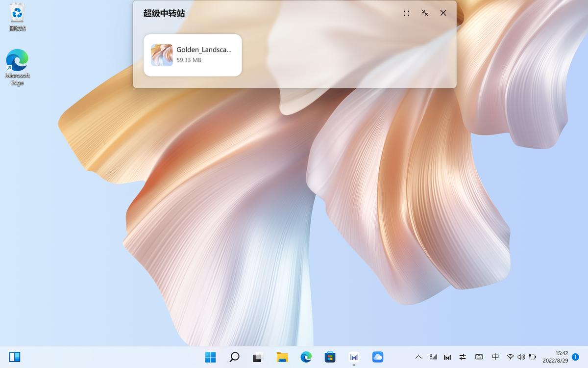Open the touch keyboard from tray
The height and width of the screenshot is (368, 588).
pyautogui.click(x=479, y=357)
